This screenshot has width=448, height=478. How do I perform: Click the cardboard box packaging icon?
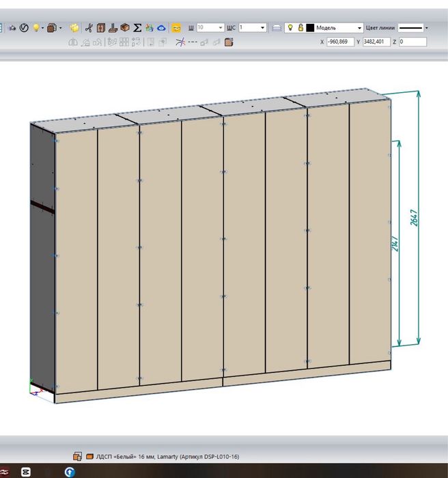coord(125,27)
